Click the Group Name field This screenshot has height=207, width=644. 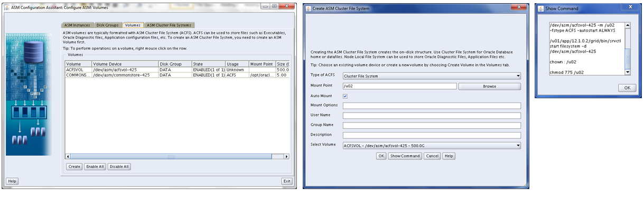pos(432,125)
